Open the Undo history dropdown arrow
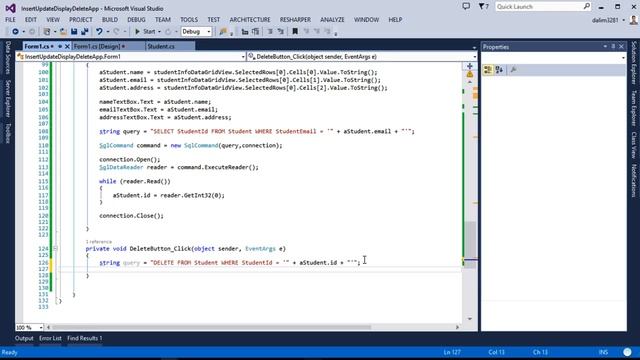This screenshot has width=640, height=360. tap(107, 31)
